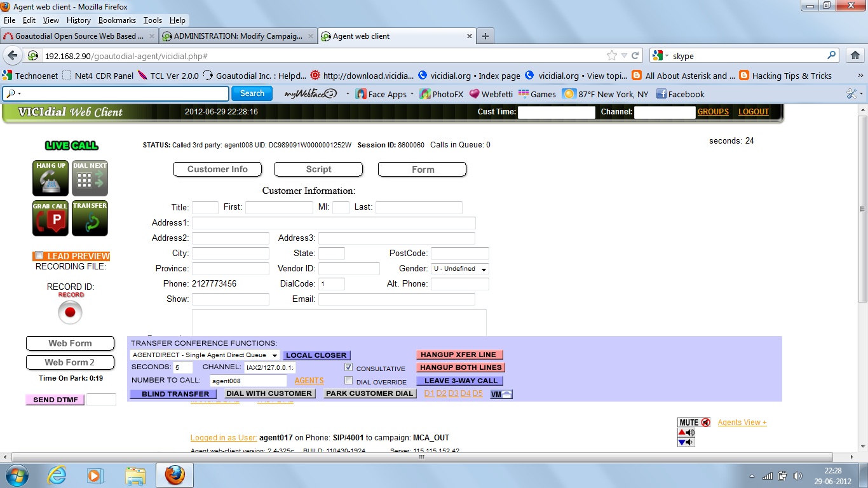Click the Web Form 2 button
868x488 pixels.
[70, 362]
